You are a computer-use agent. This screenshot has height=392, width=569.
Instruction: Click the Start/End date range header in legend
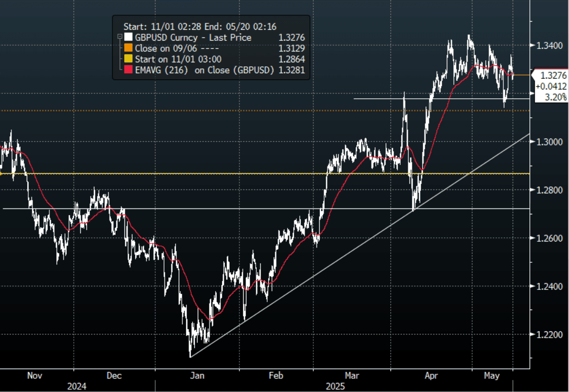[x=200, y=27]
